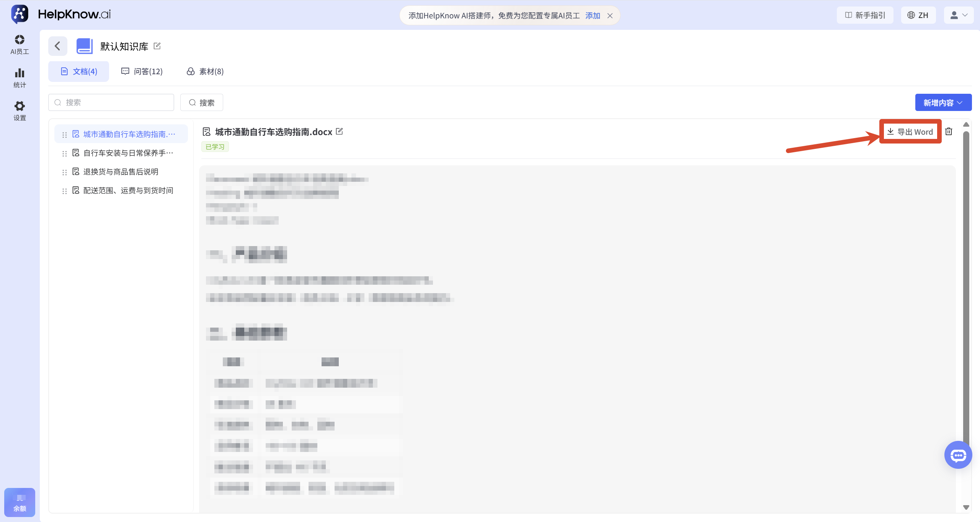Click the 导出 Word button
This screenshot has width=980, height=522.
pyautogui.click(x=910, y=132)
